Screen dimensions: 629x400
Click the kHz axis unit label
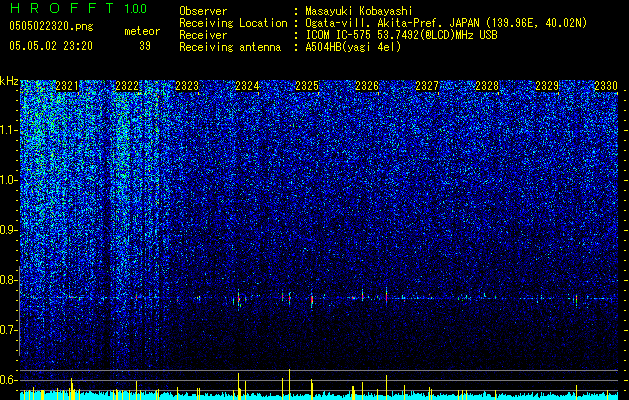pos(9,81)
